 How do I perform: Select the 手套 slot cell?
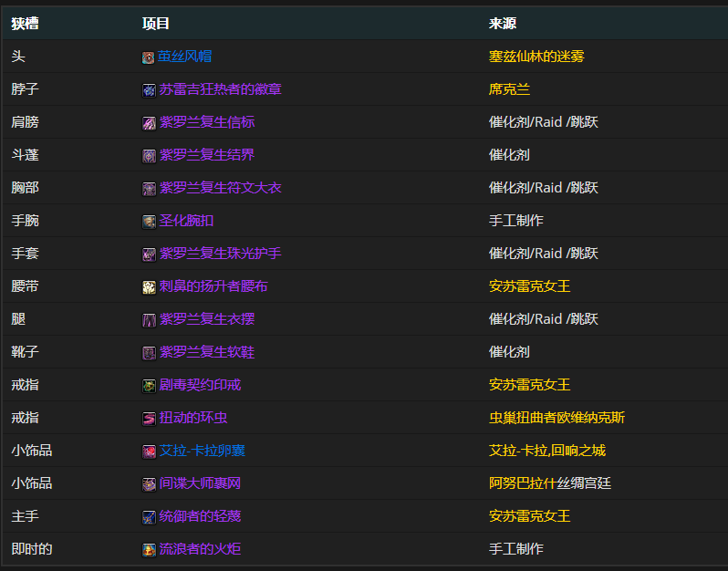[25, 254]
